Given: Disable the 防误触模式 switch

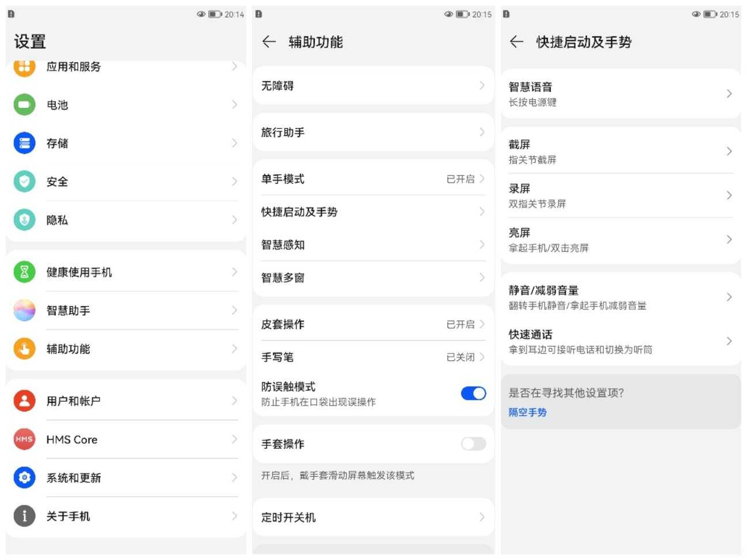Looking at the screenshot, I should pyautogui.click(x=473, y=393).
